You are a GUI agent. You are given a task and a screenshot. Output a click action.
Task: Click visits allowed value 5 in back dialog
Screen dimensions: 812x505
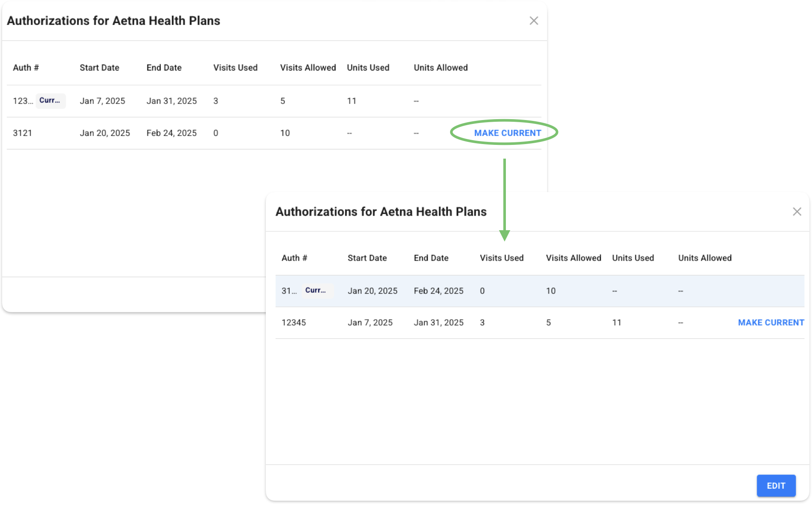click(x=283, y=101)
